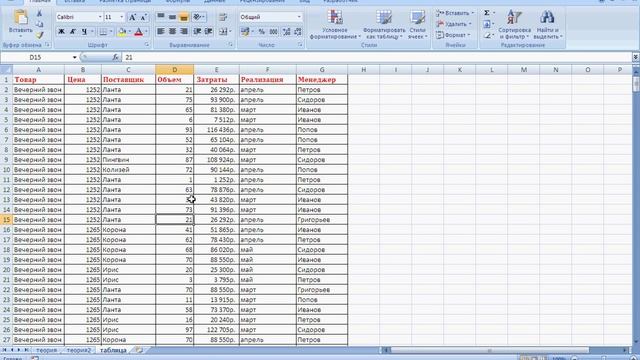Center cell text horizontally

[172, 31]
